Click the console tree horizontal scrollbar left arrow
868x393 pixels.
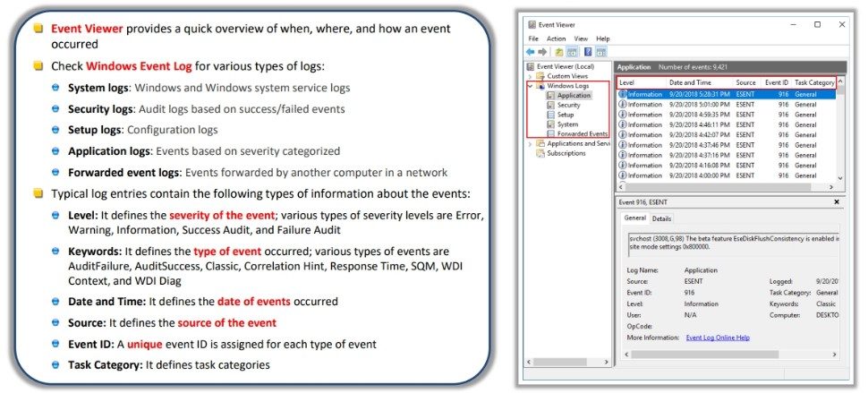point(529,362)
